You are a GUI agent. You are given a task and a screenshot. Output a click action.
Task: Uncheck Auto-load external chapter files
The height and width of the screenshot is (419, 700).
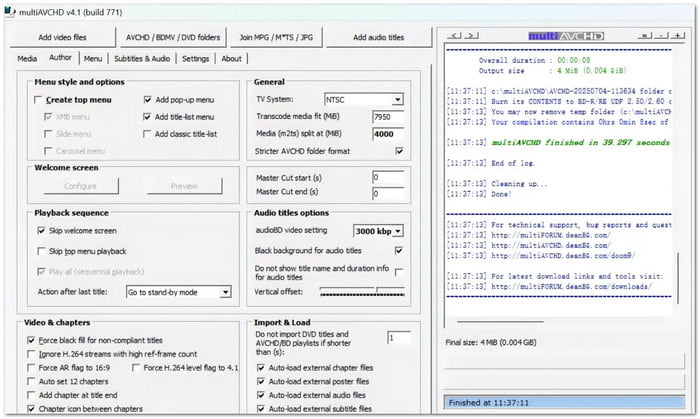click(261, 368)
